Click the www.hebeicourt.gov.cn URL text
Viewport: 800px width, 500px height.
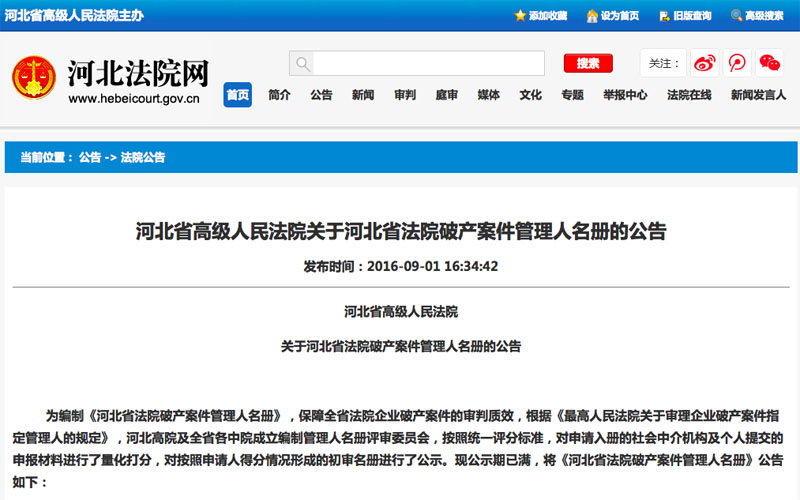tap(134, 99)
